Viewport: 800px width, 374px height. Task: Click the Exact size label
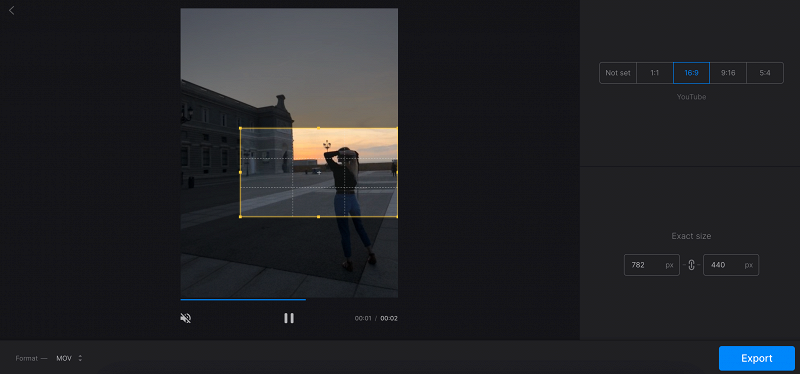coord(691,236)
